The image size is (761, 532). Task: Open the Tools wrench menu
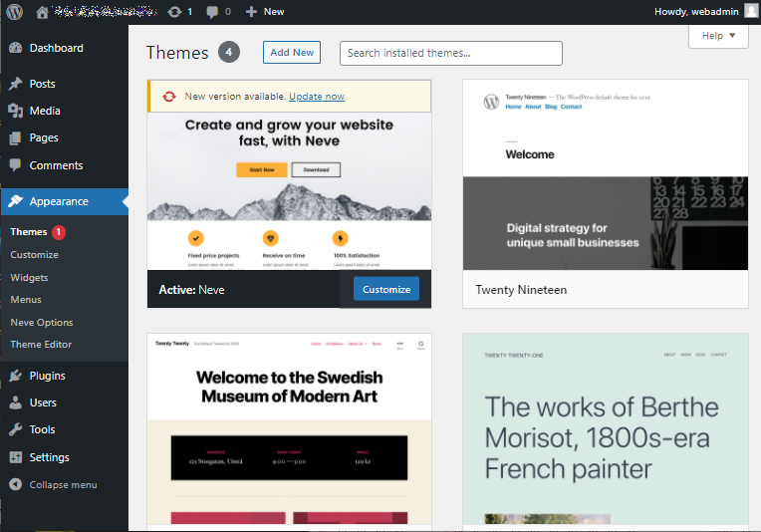click(15, 429)
